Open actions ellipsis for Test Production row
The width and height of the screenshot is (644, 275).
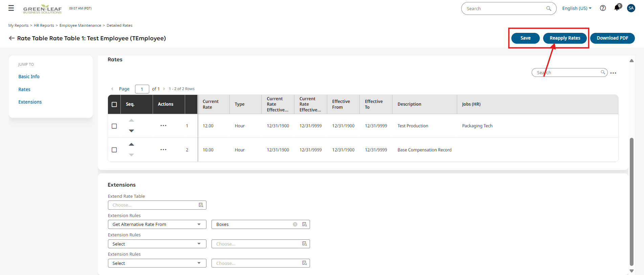pyautogui.click(x=163, y=126)
